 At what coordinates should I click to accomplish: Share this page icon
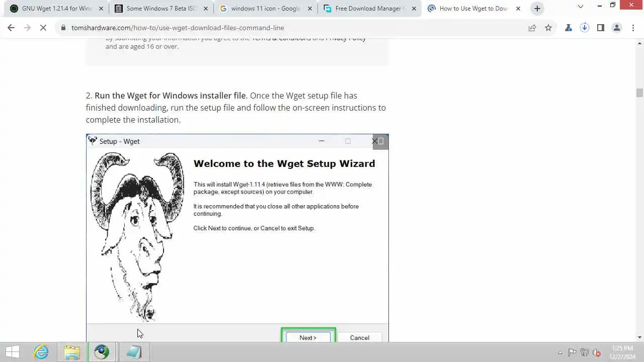[x=532, y=28]
